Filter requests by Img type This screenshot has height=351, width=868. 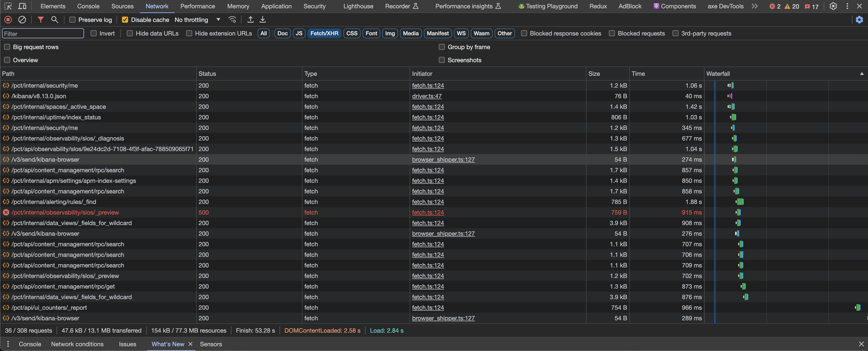tap(390, 33)
